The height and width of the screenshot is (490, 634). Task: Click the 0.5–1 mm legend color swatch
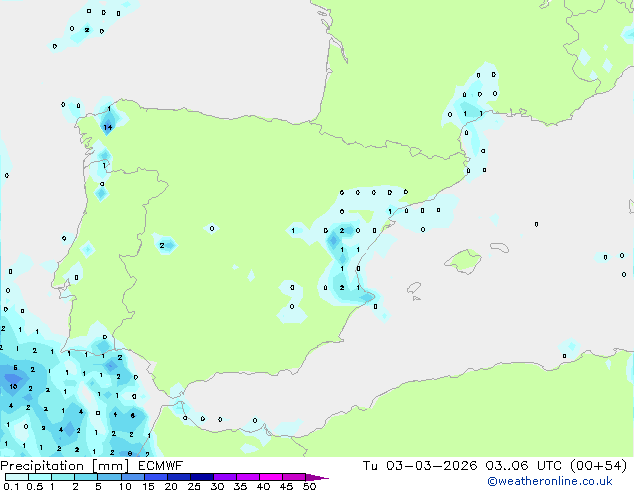tap(40, 477)
